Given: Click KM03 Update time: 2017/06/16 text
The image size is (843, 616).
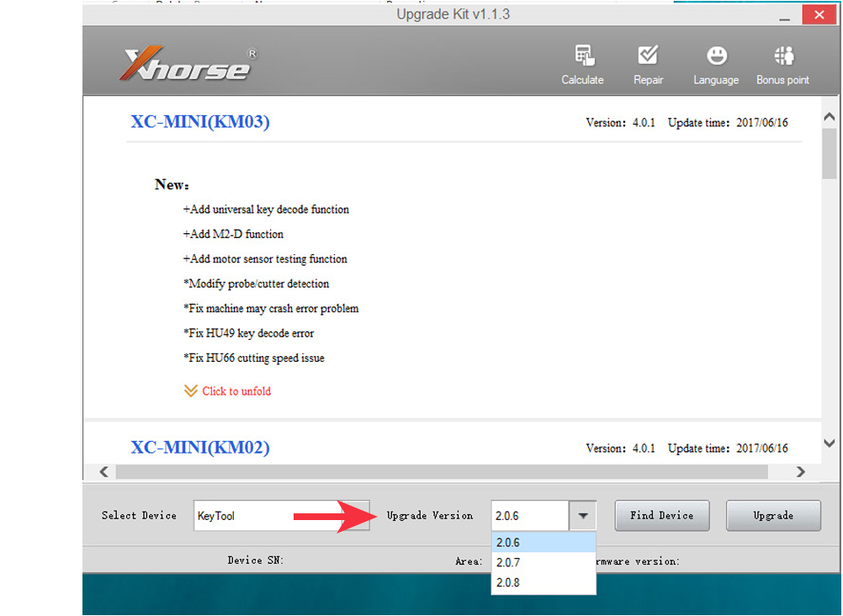Looking at the screenshot, I should tap(728, 123).
